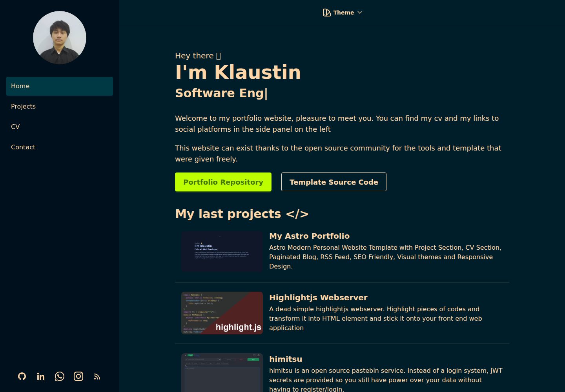Click the Astro Modern Personal Website description

385,257
